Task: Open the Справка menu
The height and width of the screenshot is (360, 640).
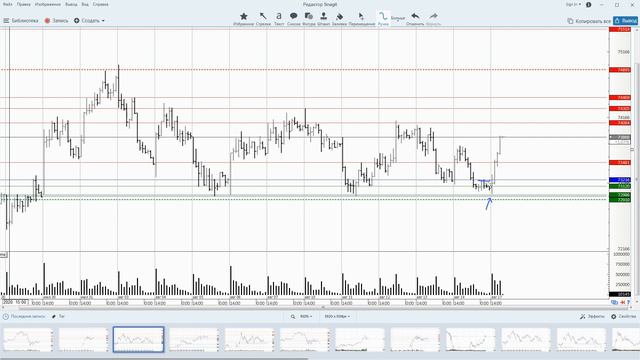Action: [100, 4]
